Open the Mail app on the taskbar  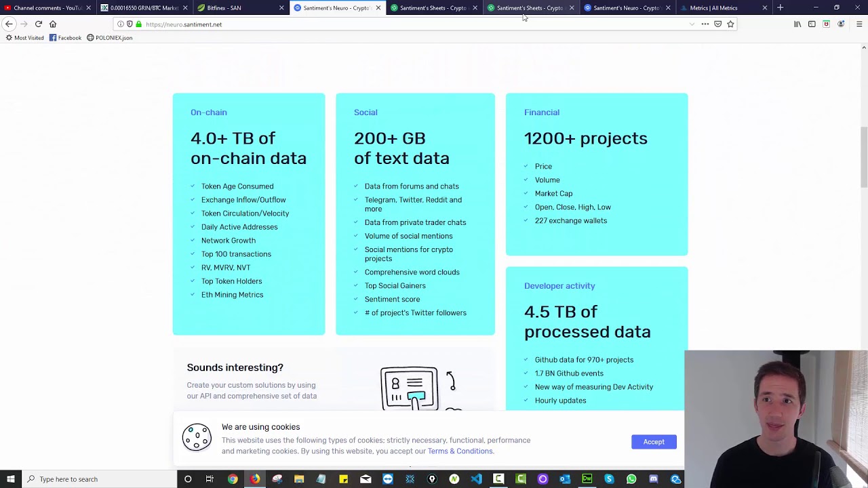(x=366, y=479)
